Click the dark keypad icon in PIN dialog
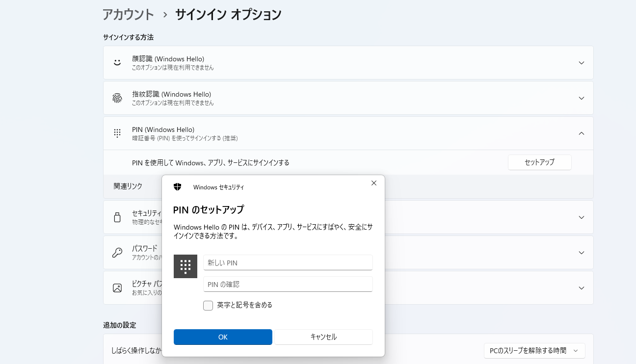 click(x=185, y=266)
